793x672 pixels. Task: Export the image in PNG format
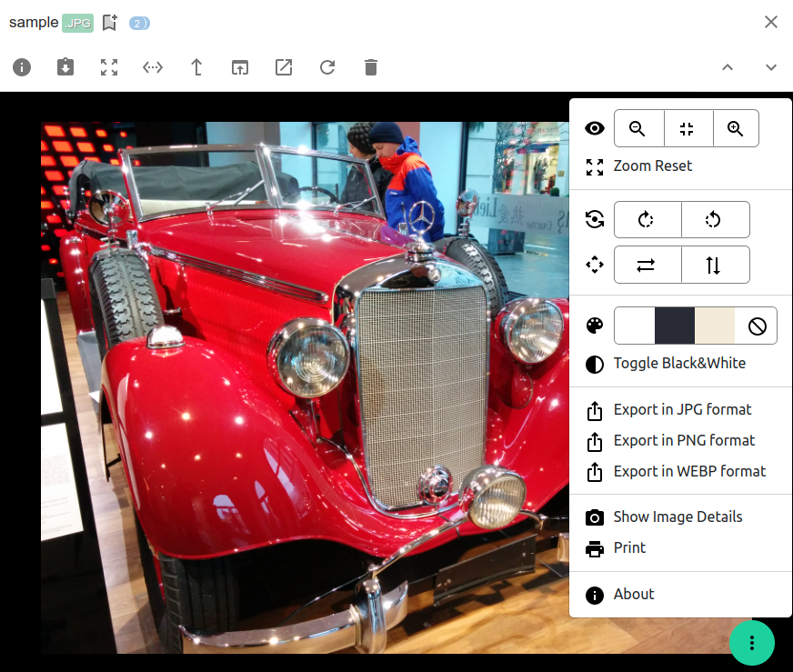[684, 440]
